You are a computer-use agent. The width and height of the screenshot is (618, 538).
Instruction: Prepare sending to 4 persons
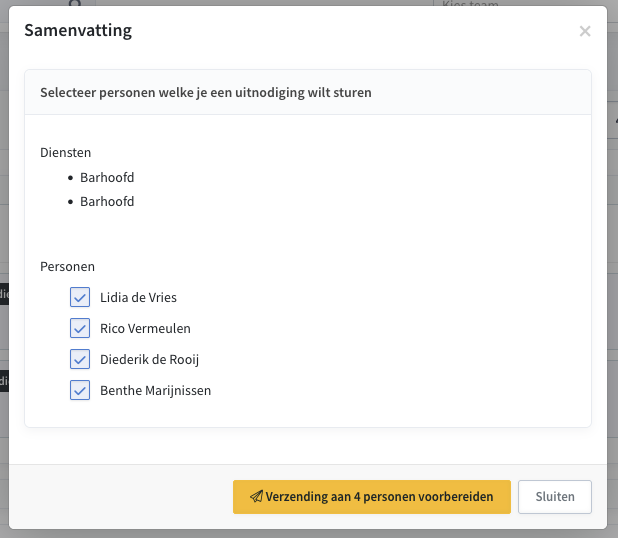tap(372, 497)
